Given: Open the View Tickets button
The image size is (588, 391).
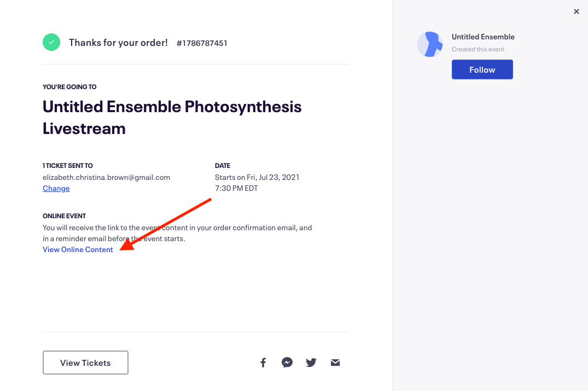Looking at the screenshot, I should coord(85,363).
